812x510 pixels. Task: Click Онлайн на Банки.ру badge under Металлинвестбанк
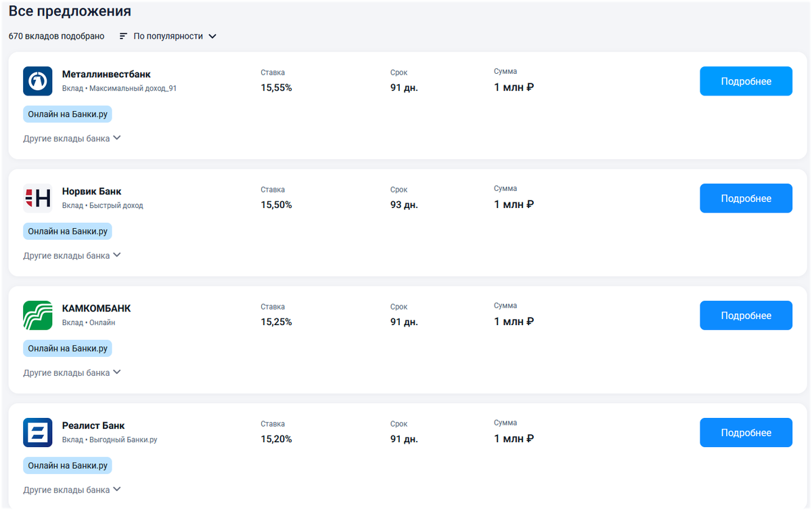pyautogui.click(x=68, y=114)
